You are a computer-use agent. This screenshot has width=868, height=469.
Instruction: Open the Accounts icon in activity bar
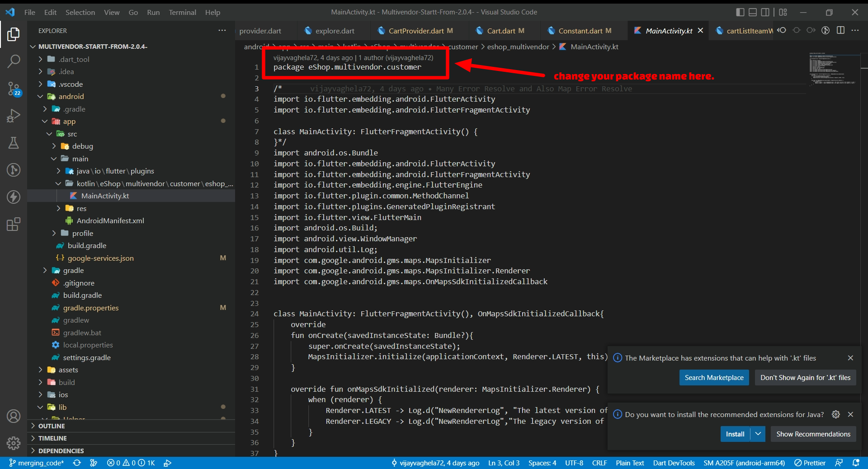click(14, 416)
